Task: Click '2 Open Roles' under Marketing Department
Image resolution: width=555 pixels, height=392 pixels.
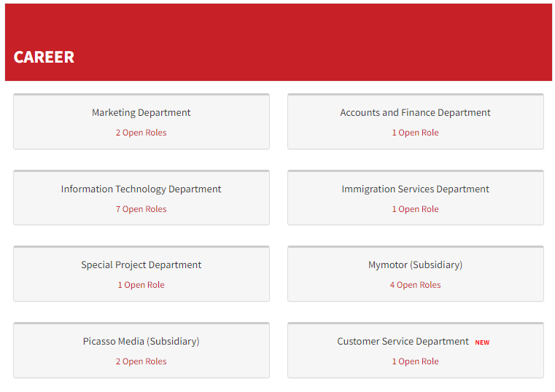Action: 141,133
